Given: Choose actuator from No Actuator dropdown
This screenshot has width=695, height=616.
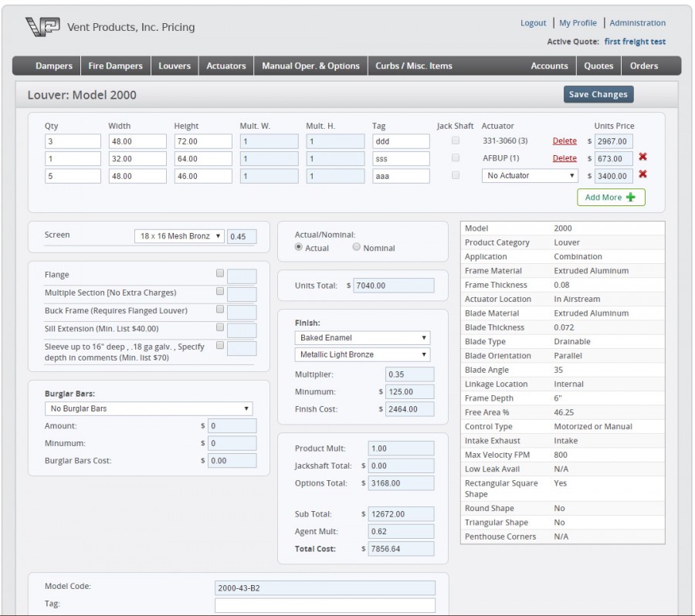Looking at the screenshot, I should coord(530,176).
